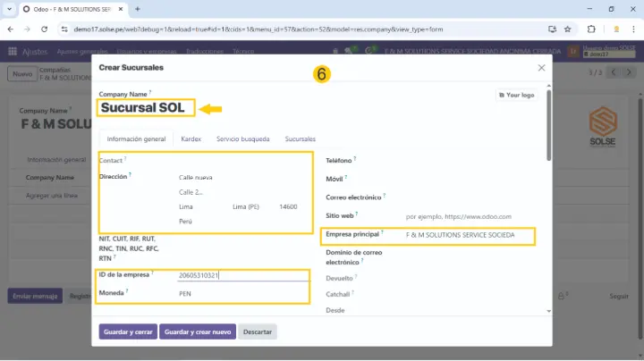Open the Moneda currency dropdown showing PEN

click(x=241, y=293)
